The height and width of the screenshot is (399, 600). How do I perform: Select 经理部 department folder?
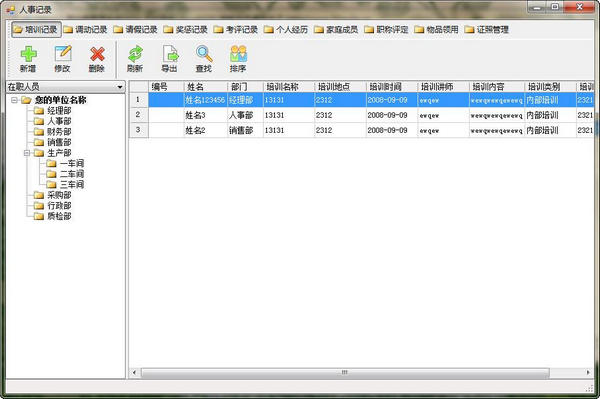(59, 111)
